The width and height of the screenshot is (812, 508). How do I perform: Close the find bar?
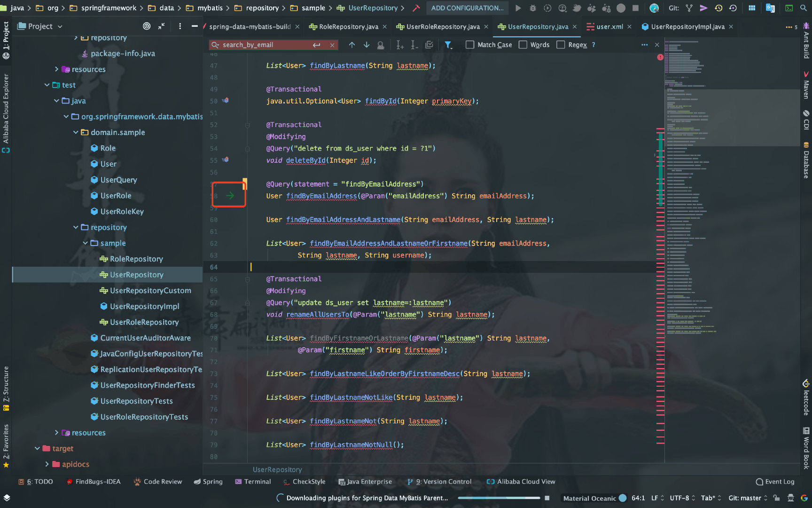click(657, 45)
